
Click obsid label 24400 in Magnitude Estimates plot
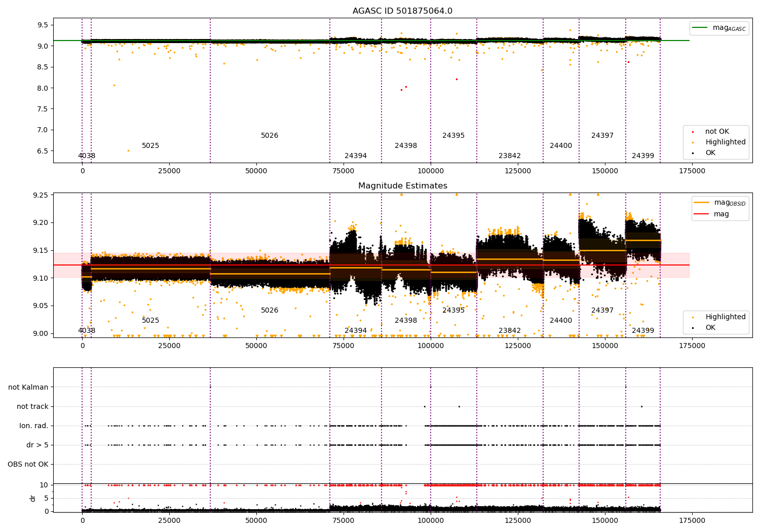point(561,321)
